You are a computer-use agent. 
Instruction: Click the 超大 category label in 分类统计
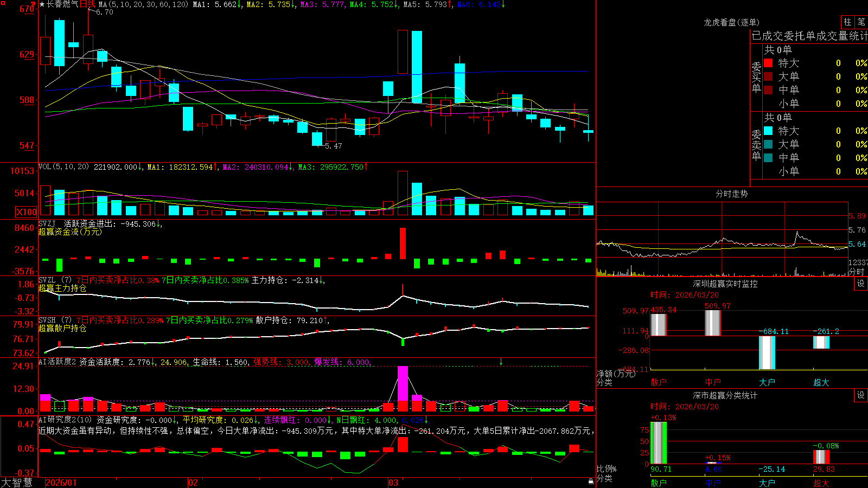pyautogui.click(x=821, y=483)
